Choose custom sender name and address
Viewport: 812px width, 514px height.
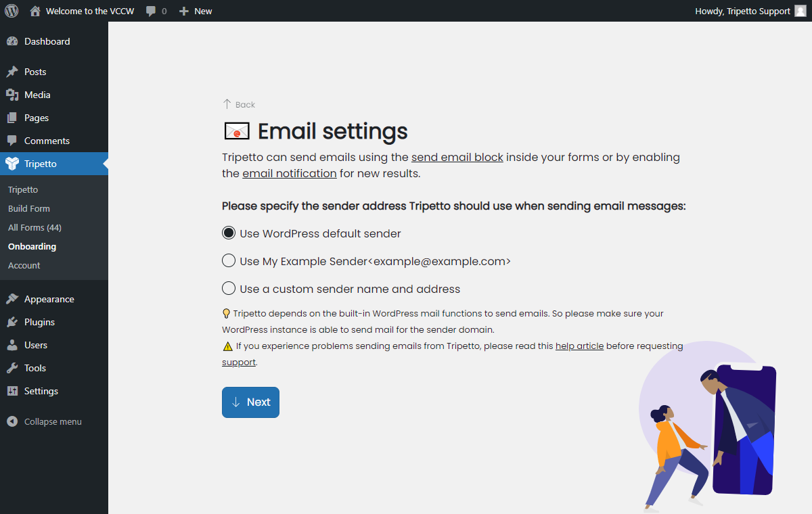[x=341, y=289]
